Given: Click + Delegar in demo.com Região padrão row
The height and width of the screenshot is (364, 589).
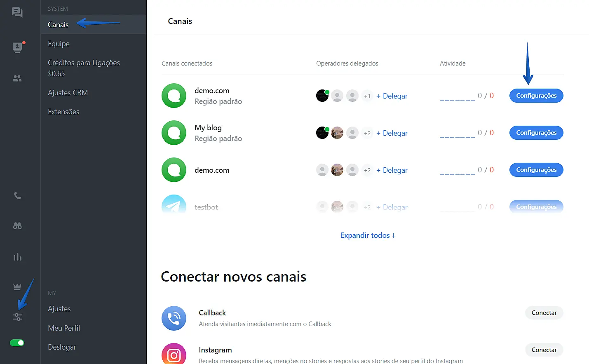Looking at the screenshot, I should tap(392, 96).
